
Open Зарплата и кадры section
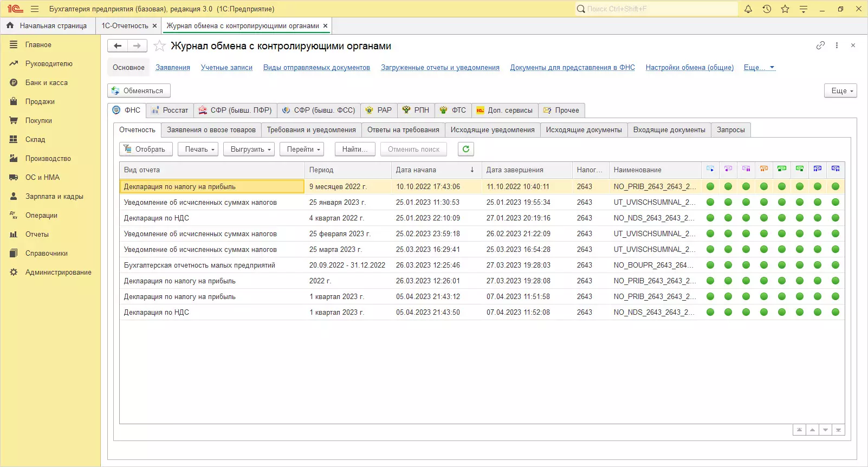tap(54, 196)
